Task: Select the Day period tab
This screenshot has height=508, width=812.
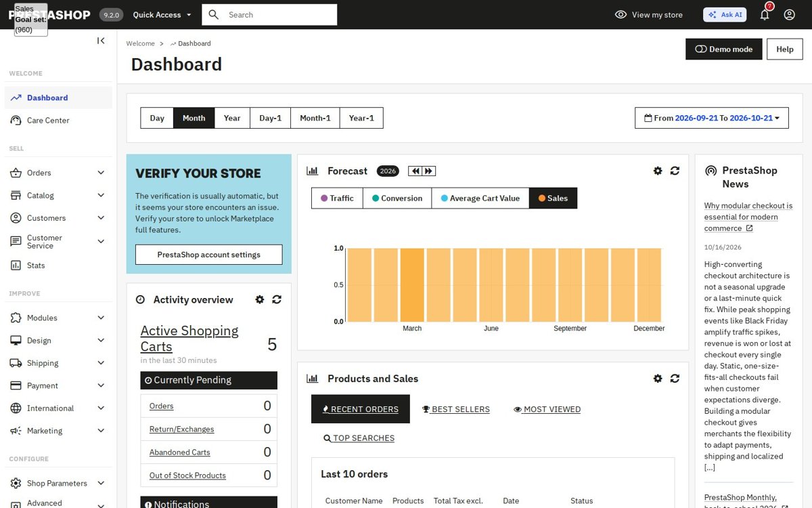Action: pos(157,118)
